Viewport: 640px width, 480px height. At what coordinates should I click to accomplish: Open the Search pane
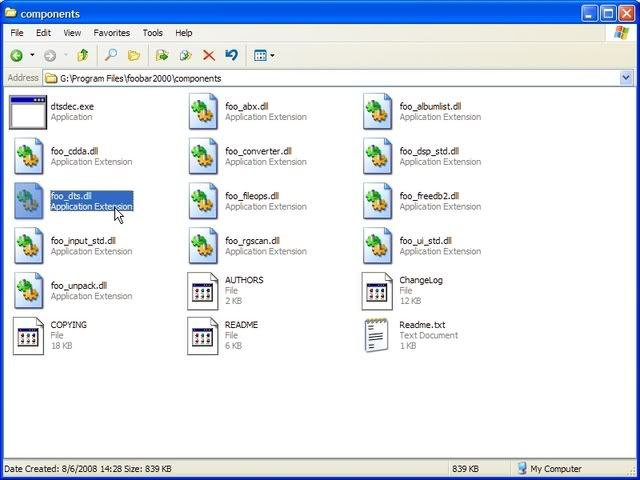coord(111,55)
